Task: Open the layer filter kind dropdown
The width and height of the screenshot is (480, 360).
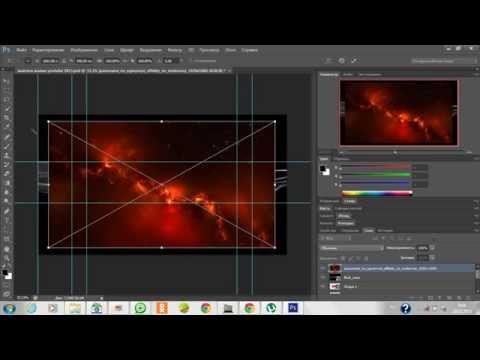Action: [336, 238]
